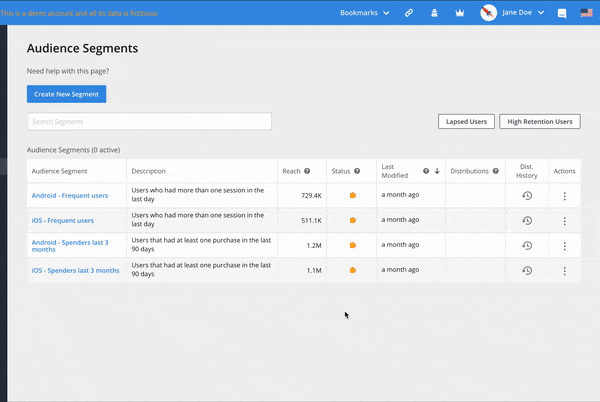The image size is (600, 402).
Task: View distribution history for iOS - Spenders row
Action: coord(527,270)
